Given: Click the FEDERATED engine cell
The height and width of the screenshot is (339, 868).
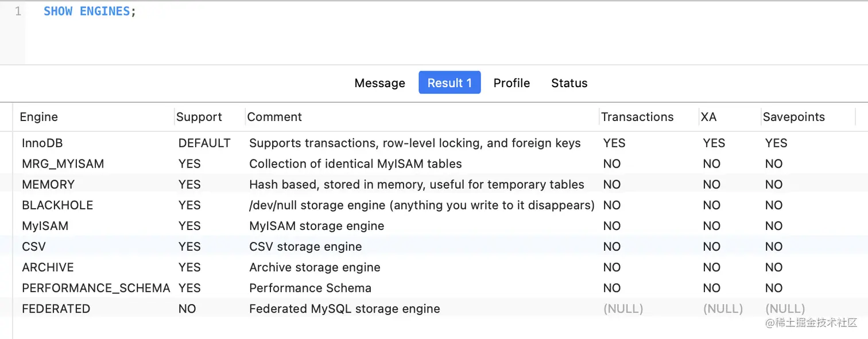Looking at the screenshot, I should (56, 309).
